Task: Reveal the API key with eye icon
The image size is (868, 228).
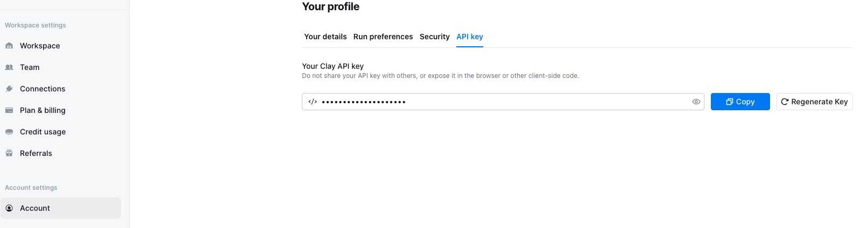Action: [x=696, y=102]
